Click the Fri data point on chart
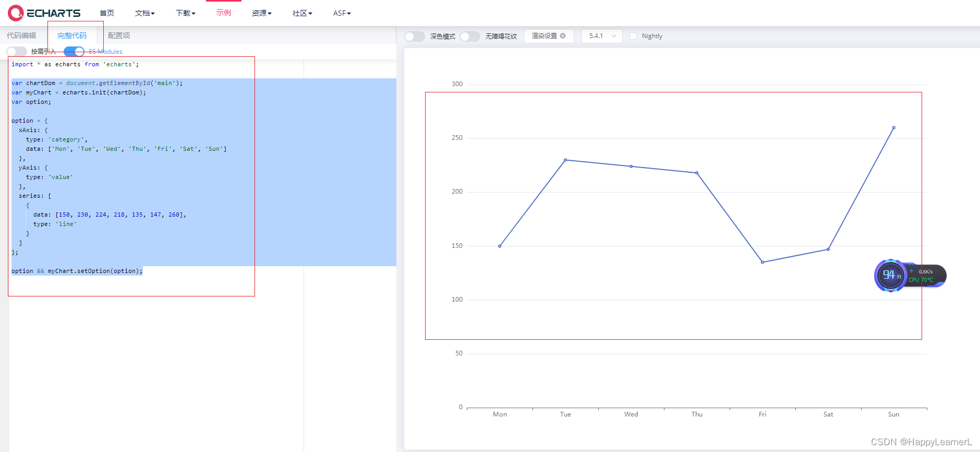 (763, 262)
